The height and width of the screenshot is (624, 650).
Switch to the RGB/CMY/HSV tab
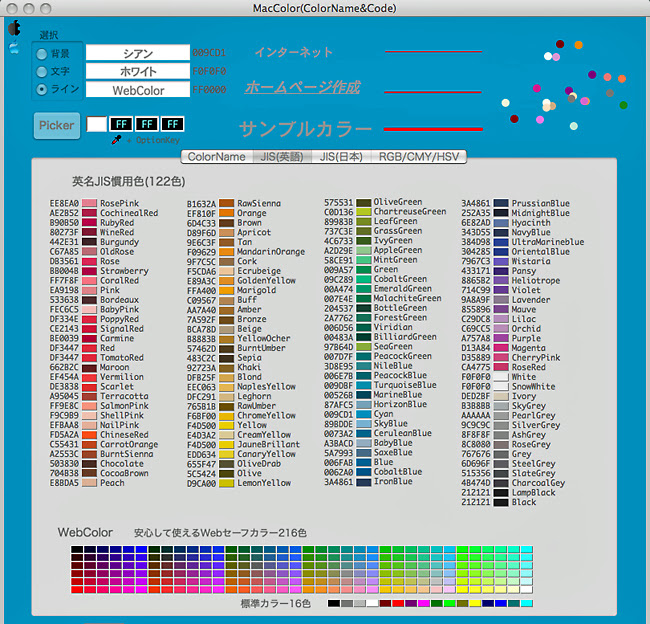click(x=419, y=157)
